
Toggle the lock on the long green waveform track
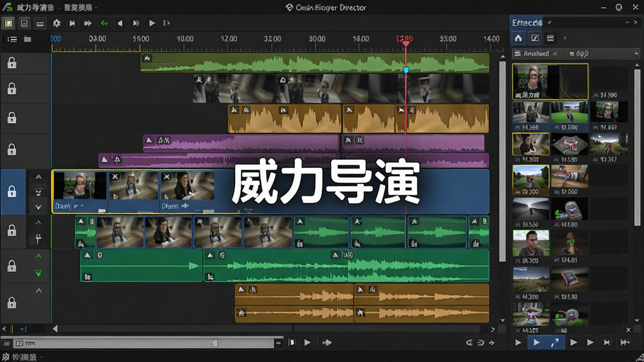click(x=12, y=266)
